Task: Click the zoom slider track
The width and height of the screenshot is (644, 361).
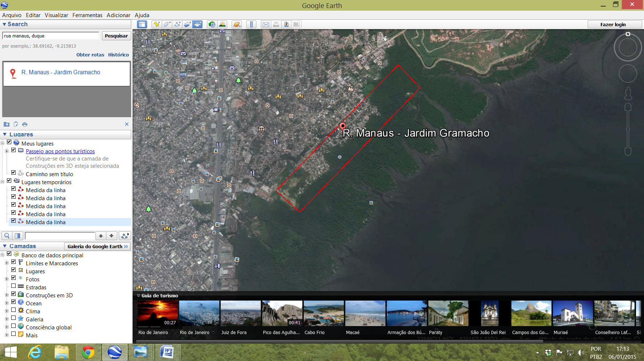Action: click(x=628, y=129)
